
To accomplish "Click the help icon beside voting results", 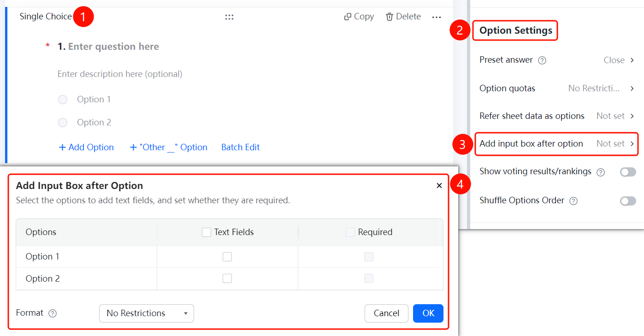I will (x=601, y=172).
